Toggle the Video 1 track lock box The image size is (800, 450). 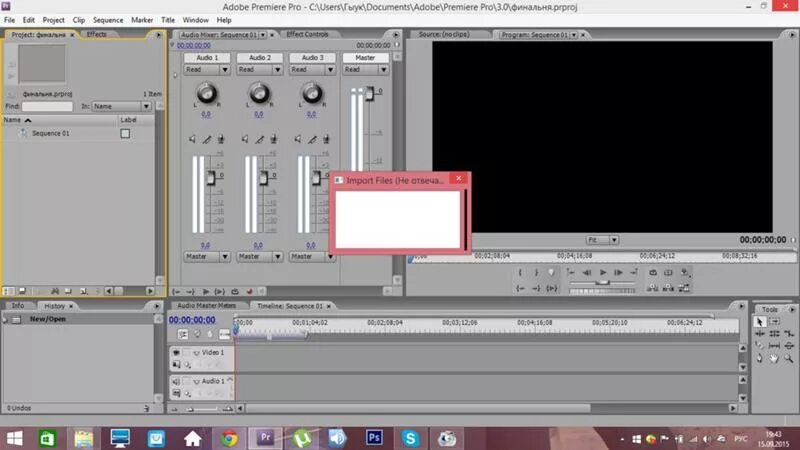(187, 353)
